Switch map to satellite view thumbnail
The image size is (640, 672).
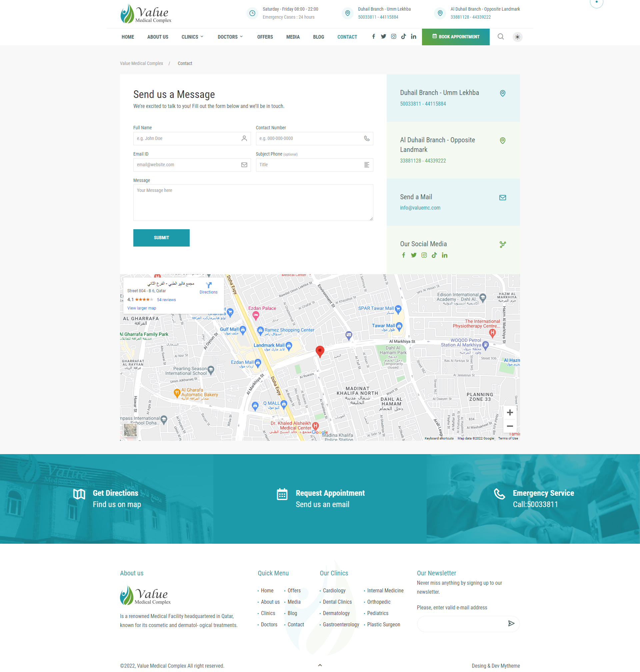130,430
